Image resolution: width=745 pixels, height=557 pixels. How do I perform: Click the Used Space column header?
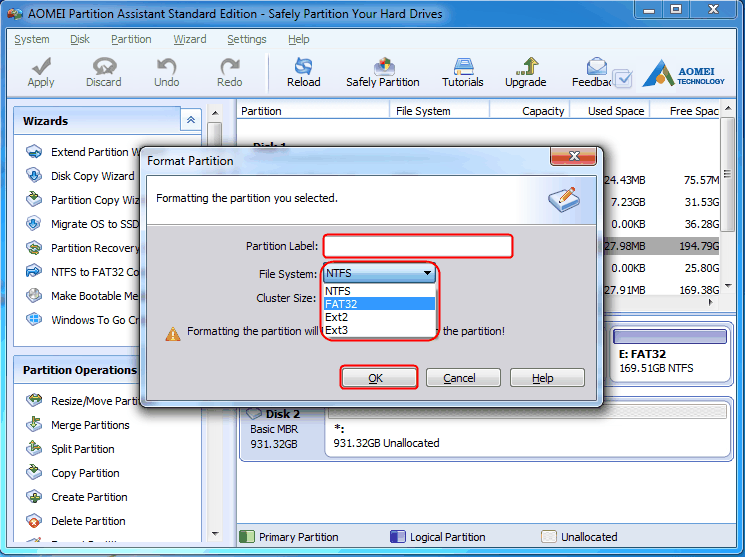click(x=610, y=111)
